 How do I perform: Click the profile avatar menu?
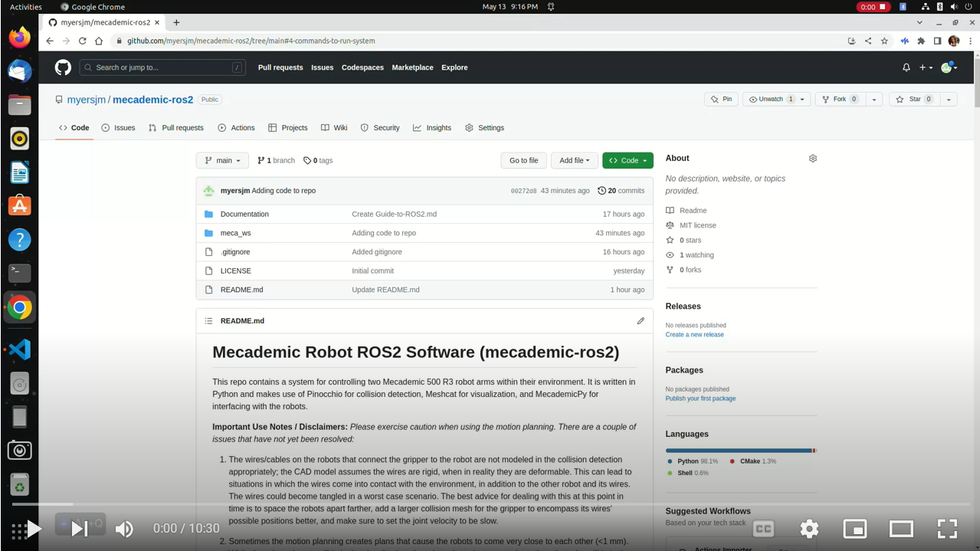pos(948,67)
